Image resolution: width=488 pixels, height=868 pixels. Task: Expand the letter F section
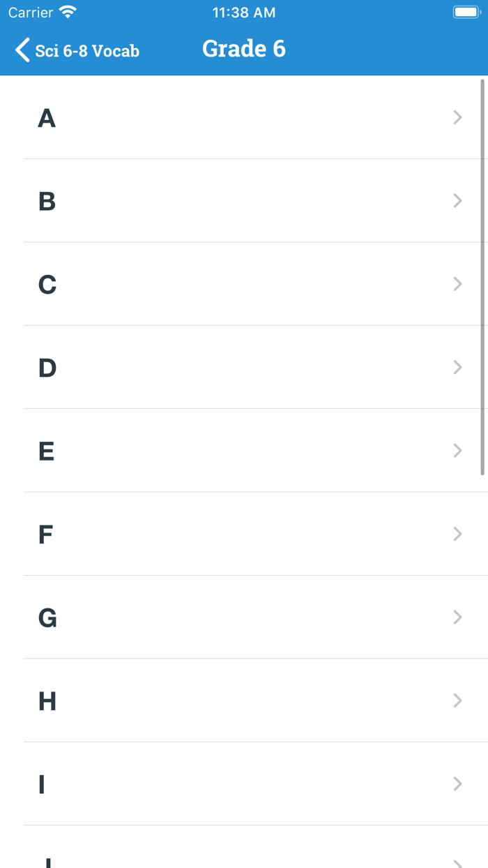click(244, 534)
